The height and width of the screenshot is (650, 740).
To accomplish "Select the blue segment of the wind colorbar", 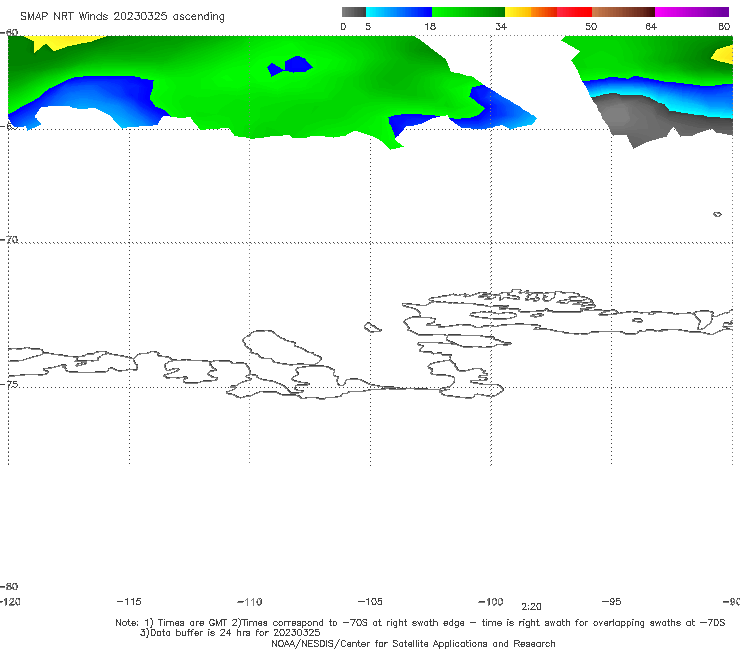I will pos(399,12).
